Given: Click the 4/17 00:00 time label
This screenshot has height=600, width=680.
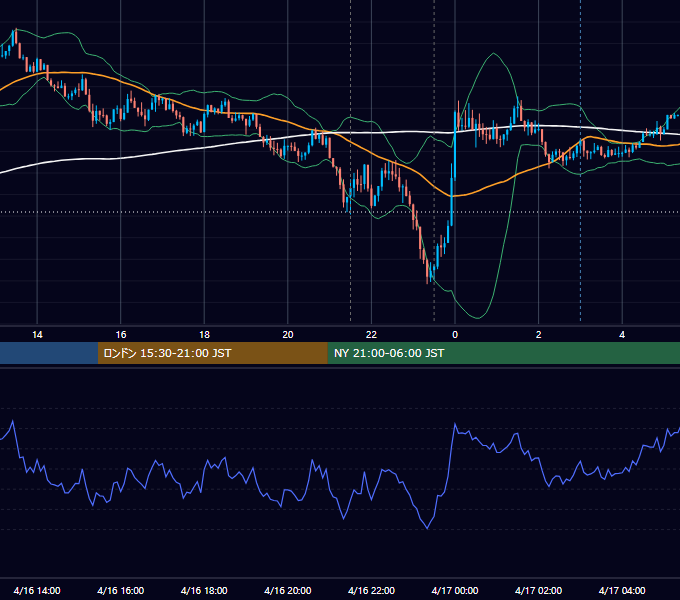Looking at the screenshot, I should 455,590.
